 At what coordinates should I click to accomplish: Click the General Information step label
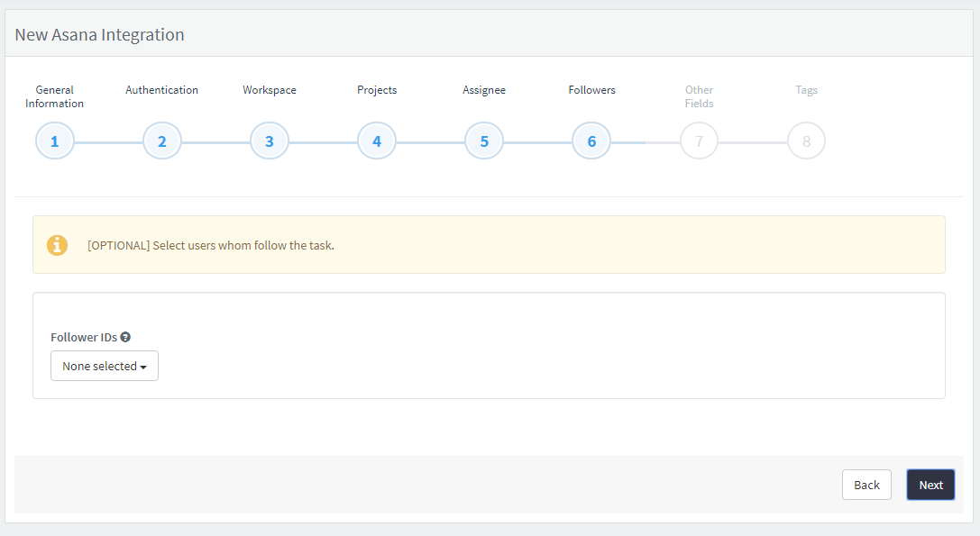pos(54,96)
